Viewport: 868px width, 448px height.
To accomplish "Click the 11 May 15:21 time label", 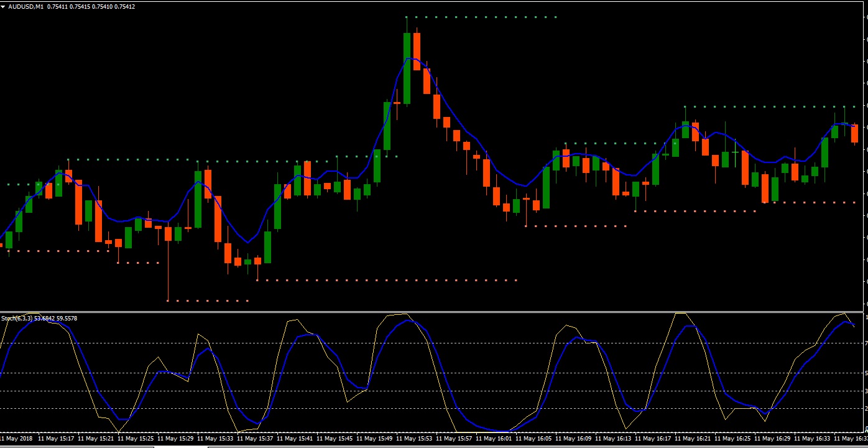I will tap(96, 439).
